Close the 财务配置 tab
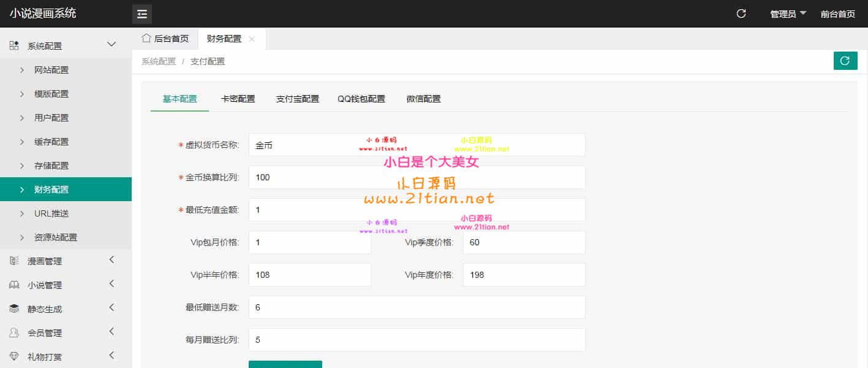Viewport: 868px width, 368px height. tap(252, 39)
